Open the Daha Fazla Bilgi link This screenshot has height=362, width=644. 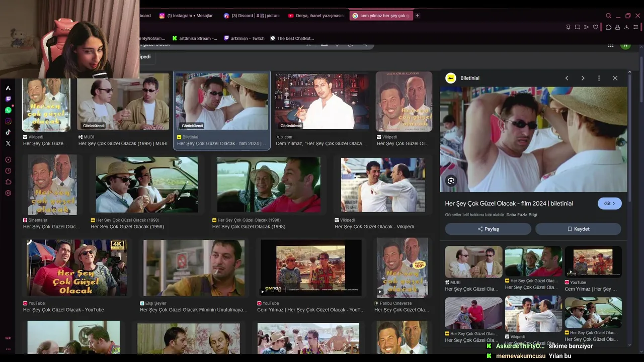[522, 215]
